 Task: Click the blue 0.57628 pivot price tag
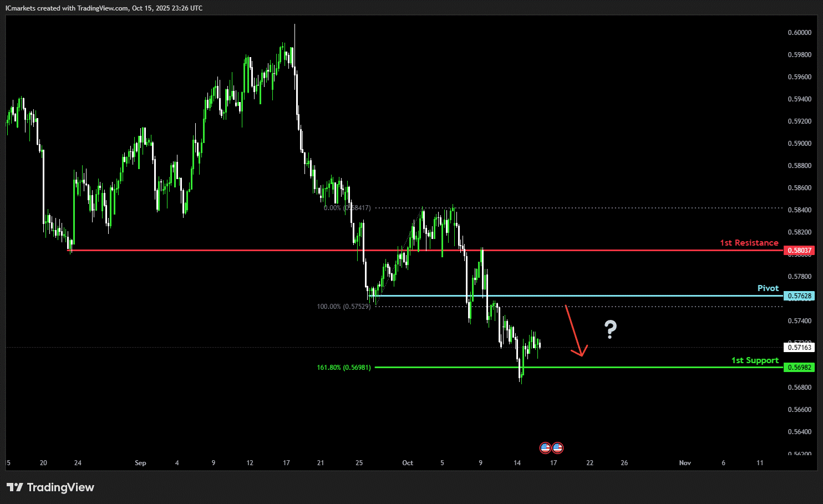pyautogui.click(x=799, y=296)
